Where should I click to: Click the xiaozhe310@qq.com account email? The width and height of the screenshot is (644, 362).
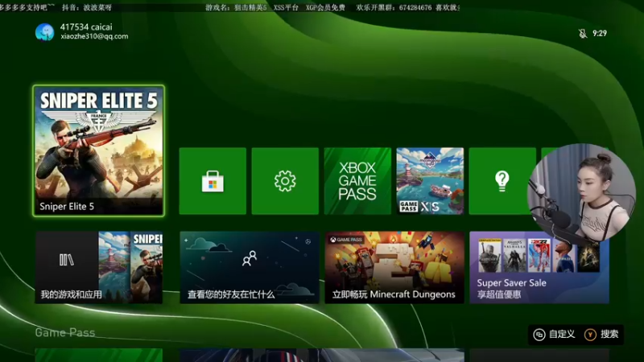coord(94,36)
